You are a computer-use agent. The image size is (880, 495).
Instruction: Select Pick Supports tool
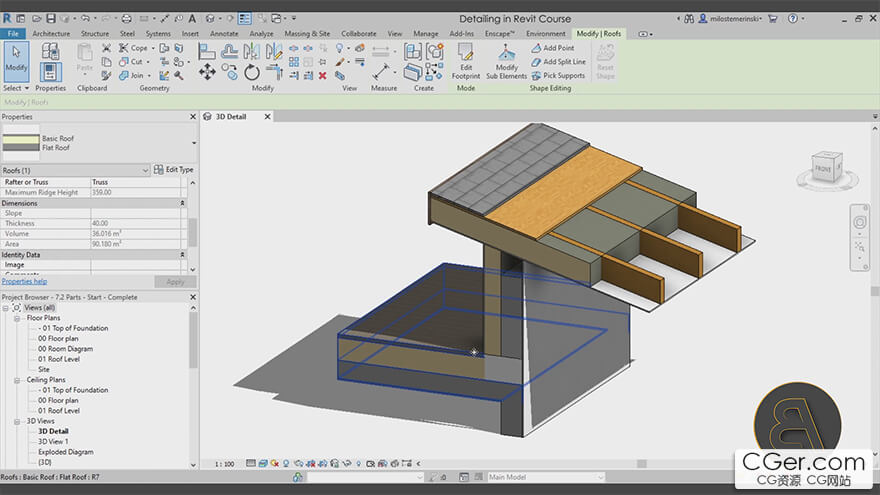[558, 75]
